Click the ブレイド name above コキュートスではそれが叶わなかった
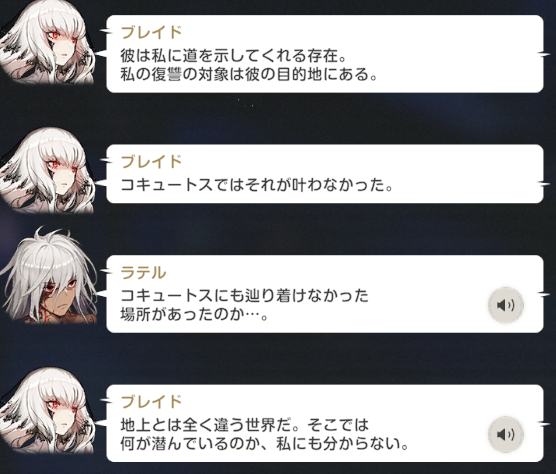 pyautogui.click(x=151, y=162)
